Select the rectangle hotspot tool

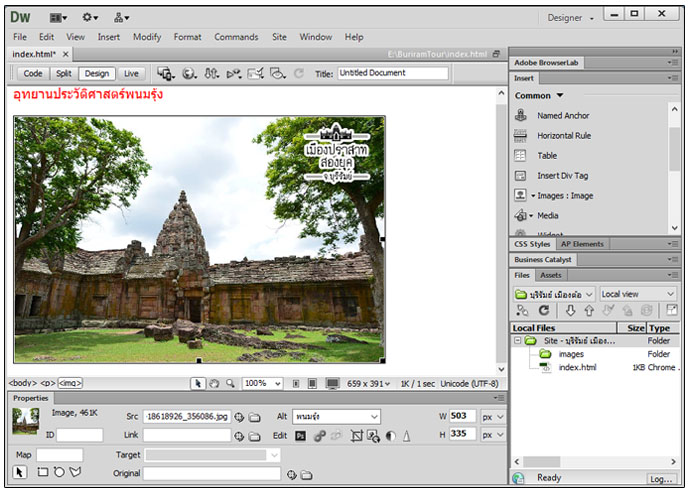pos(43,472)
